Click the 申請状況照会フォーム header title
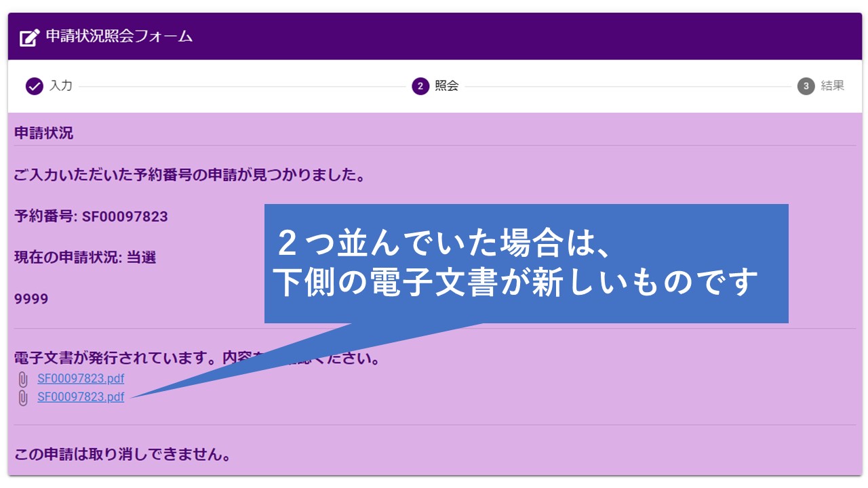 click(x=119, y=37)
